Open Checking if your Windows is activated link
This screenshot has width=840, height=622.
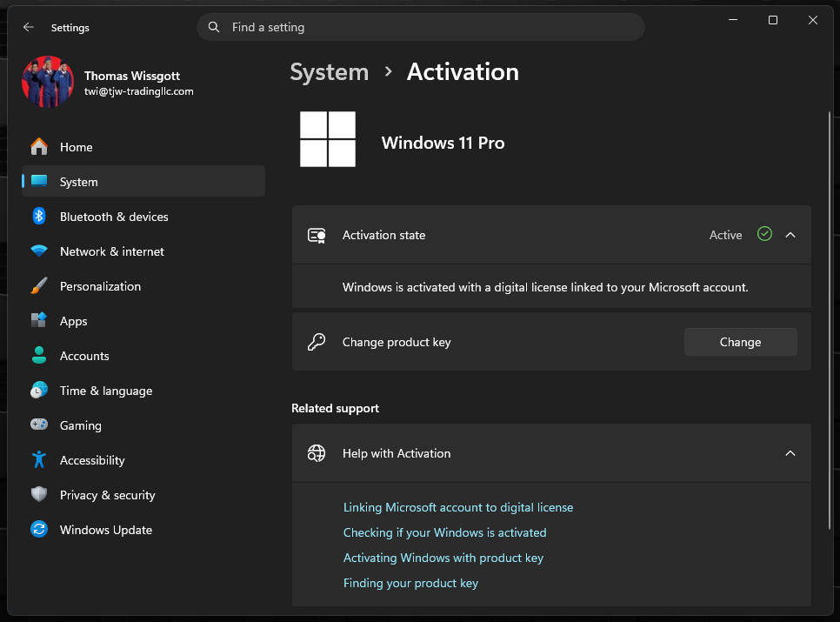444,532
